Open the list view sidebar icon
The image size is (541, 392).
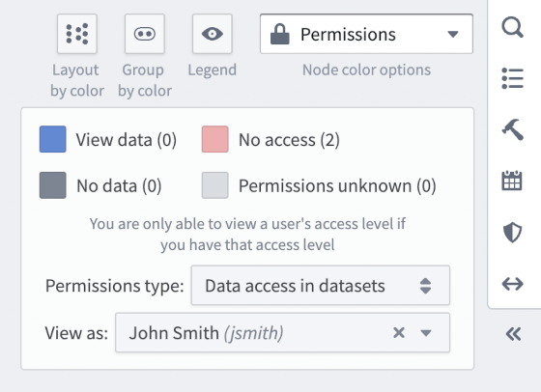pyautogui.click(x=512, y=78)
